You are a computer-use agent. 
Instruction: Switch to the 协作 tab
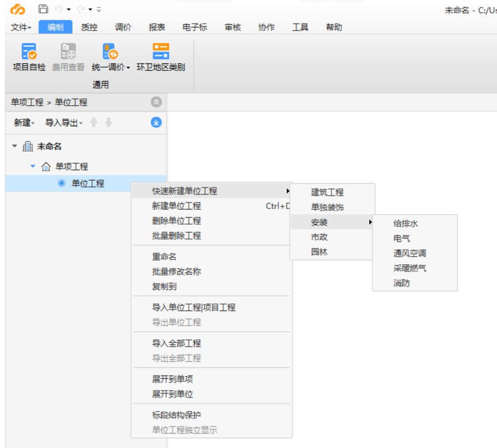266,27
